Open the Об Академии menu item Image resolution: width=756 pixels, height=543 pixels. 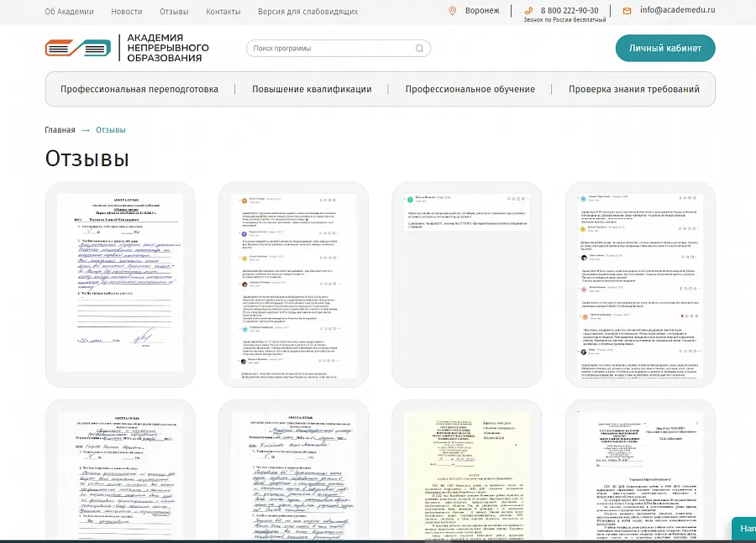pyautogui.click(x=70, y=12)
